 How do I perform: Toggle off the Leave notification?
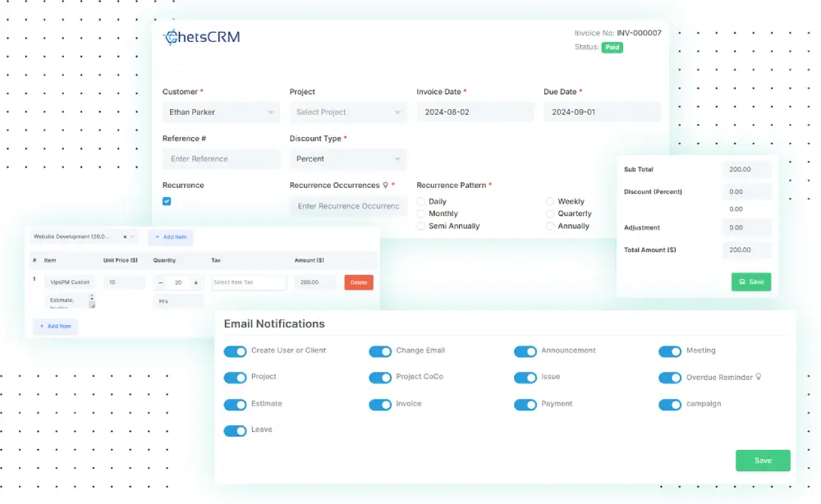[x=235, y=430]
